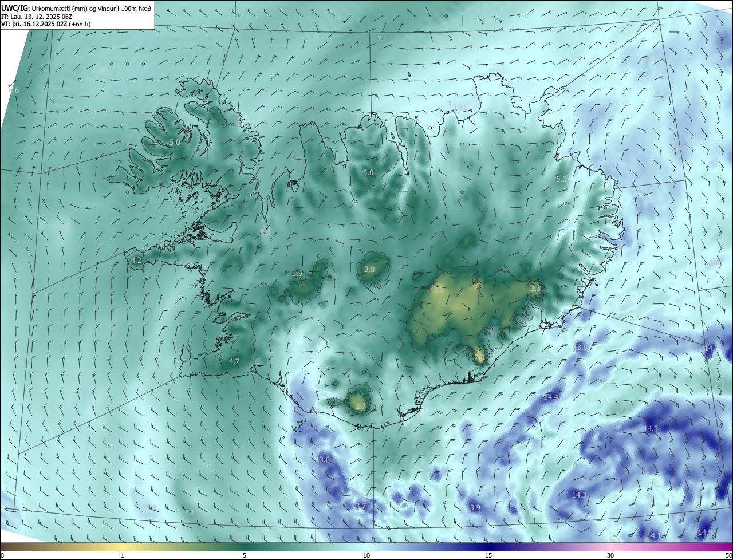The width and height of the screenshot is (733, 560).
Task: Click the '4.7' value on Reykjanes peninsula
Action: tap(234, 362)
